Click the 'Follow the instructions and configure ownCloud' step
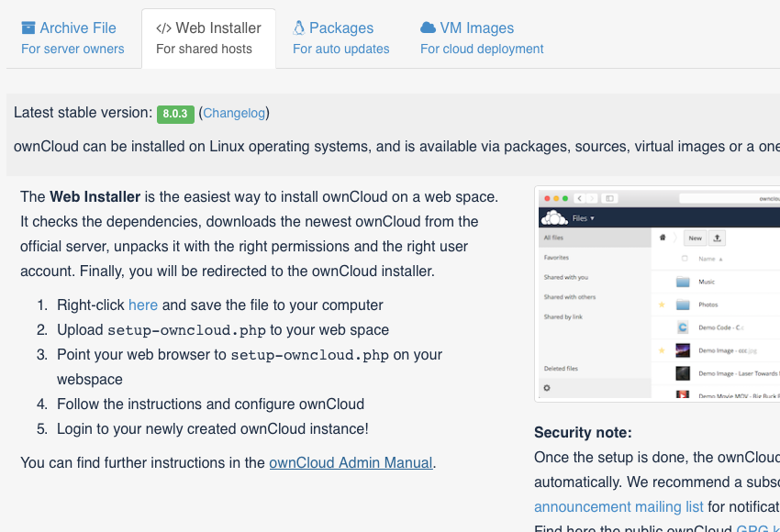 tap(210, 404)
